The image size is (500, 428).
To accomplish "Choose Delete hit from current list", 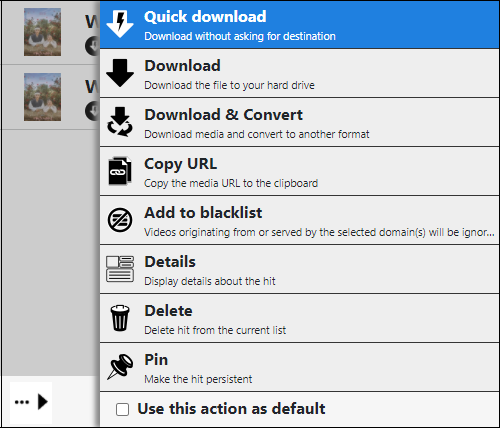I will coord(299,318).
